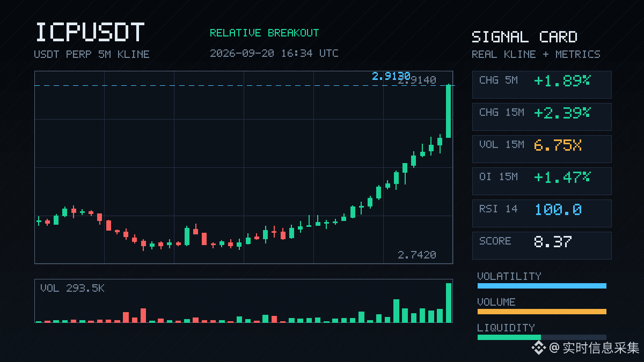Click the CHG 15M metric card
644x362 pixels.
tap(541, 116)
